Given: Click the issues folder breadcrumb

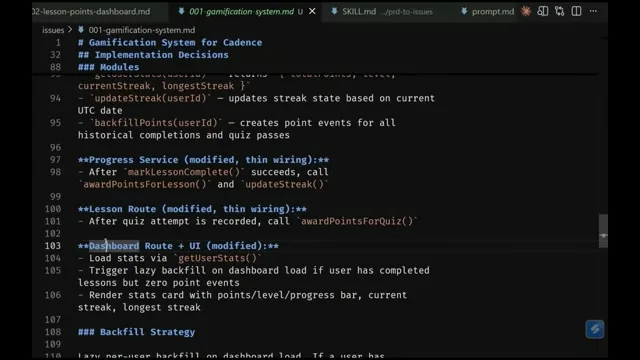Looking at the screenshot, I should [53, 30].
